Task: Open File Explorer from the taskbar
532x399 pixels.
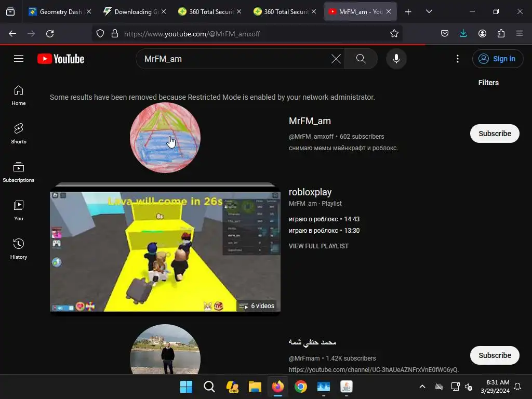Action: (x=255, y=387)
